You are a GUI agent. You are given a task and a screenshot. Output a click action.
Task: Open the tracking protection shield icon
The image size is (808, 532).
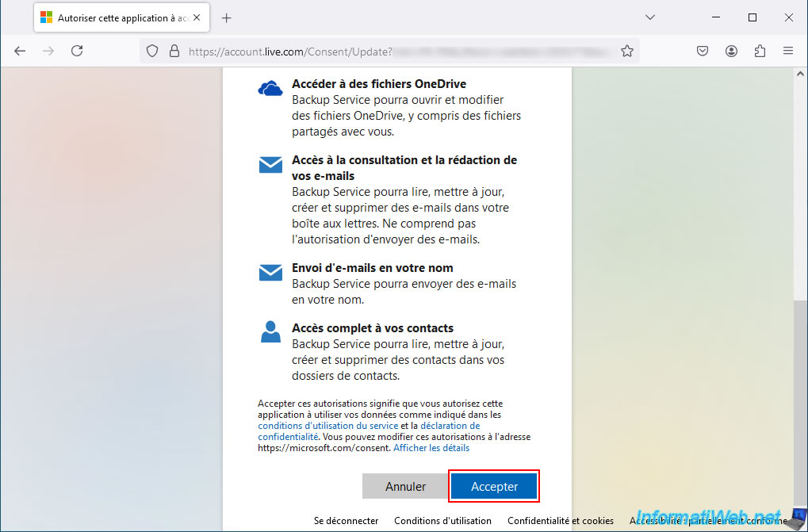click(152, 51)
